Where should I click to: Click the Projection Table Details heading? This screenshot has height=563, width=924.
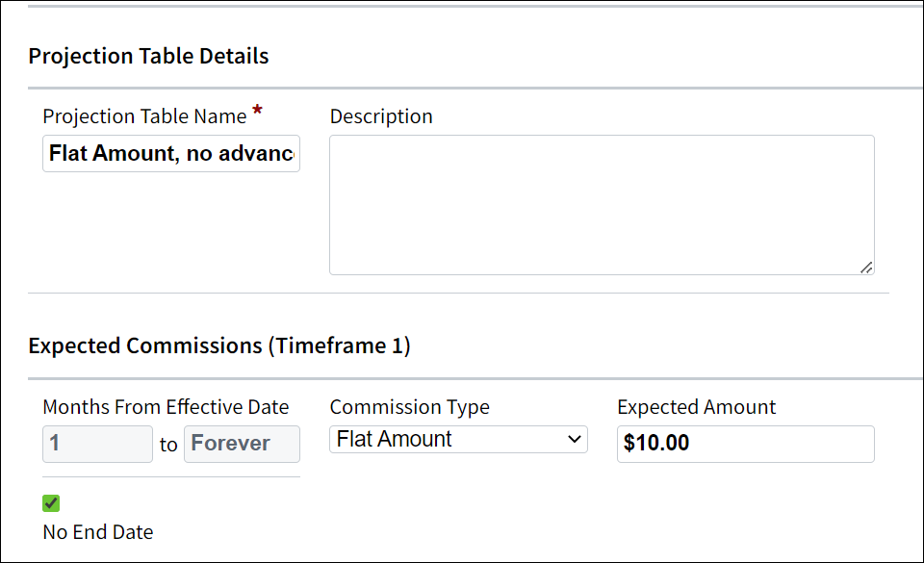(x=148, y=56)
